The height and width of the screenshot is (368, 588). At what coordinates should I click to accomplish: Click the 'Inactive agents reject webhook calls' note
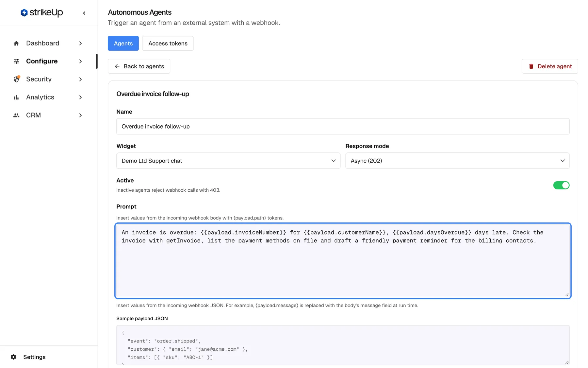pyautogui.click(x=168, y=190)
